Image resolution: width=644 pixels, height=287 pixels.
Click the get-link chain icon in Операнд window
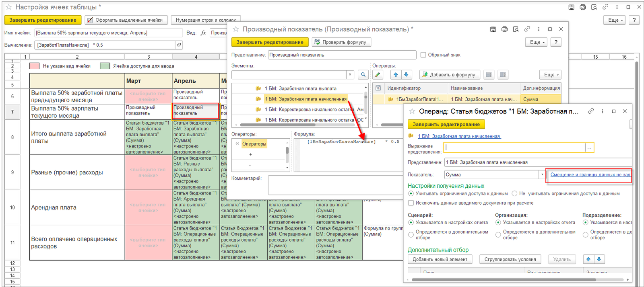tap(591, 111)
